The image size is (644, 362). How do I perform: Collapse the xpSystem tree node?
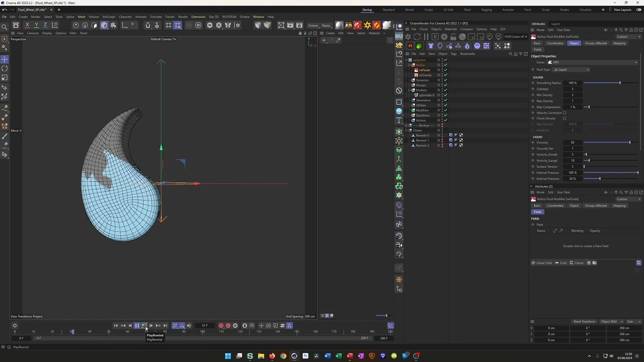pos(406,60)
